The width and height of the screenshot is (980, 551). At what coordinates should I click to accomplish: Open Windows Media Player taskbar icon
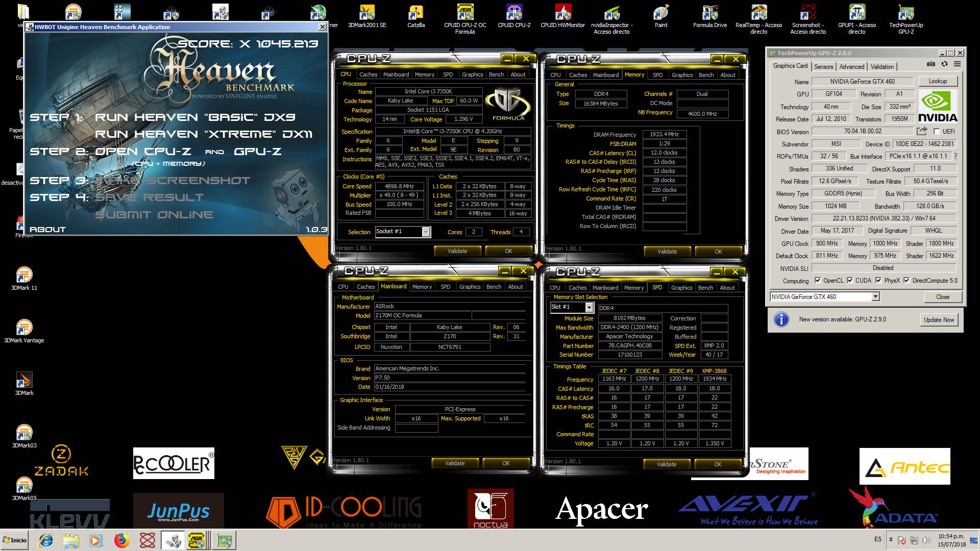click(95, 540)
